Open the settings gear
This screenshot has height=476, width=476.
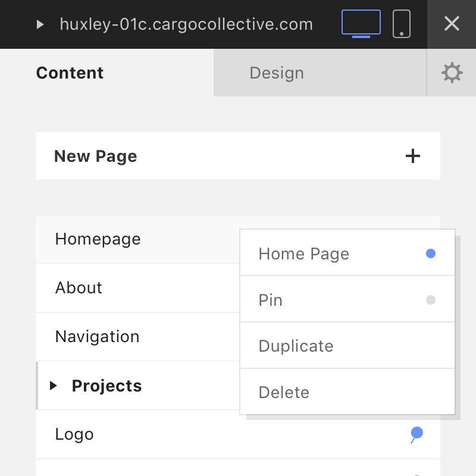pyautogui.click(x=452, y=73)
